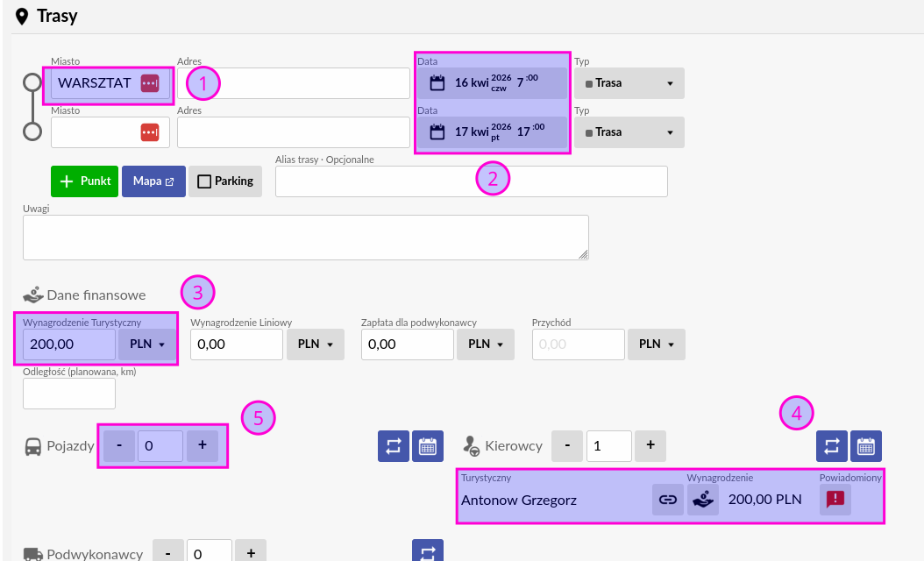Open the calendar icon next to Pojazdy
Viewport: 924px width, 561px height.
428,446
